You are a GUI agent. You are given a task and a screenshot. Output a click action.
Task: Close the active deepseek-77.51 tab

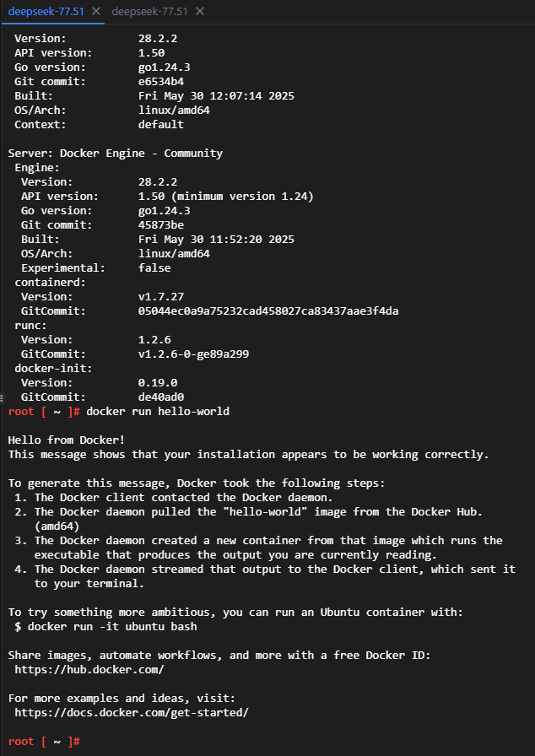tap(95, 12)
